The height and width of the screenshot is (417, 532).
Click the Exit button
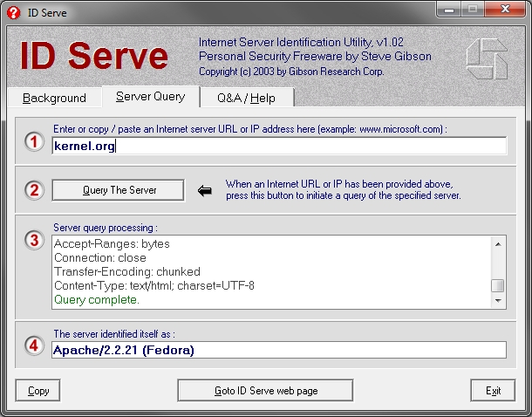[493, 391]
